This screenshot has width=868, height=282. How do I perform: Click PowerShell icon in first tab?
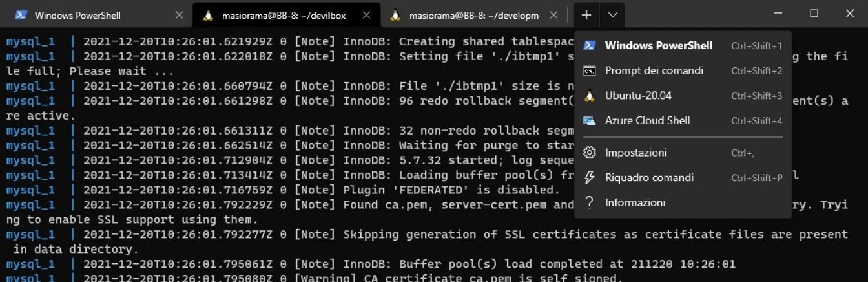(x=21, y=15)
